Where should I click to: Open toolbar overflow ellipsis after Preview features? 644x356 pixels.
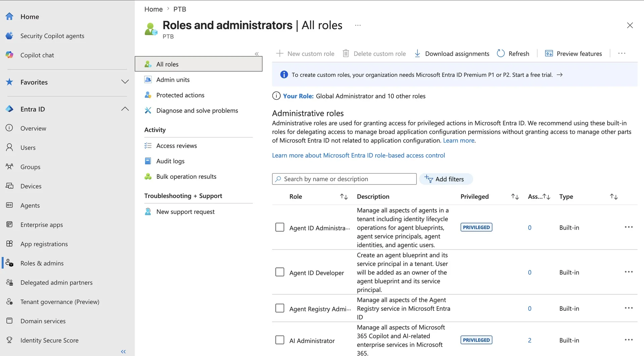(622, 53)
